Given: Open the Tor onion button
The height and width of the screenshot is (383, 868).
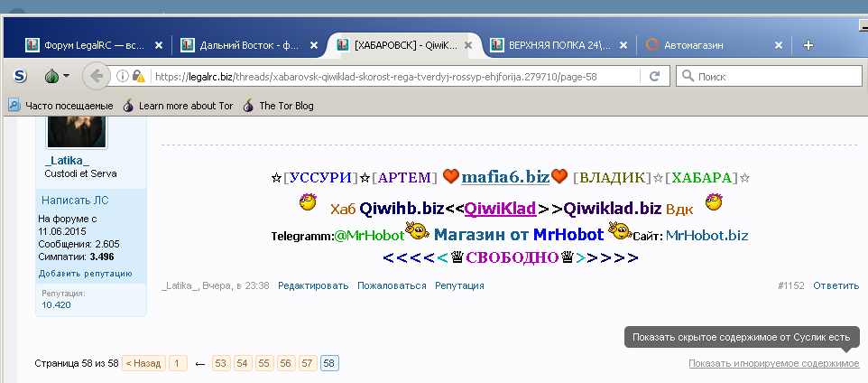Looking at the screenshot, I should tap(51, 76).
